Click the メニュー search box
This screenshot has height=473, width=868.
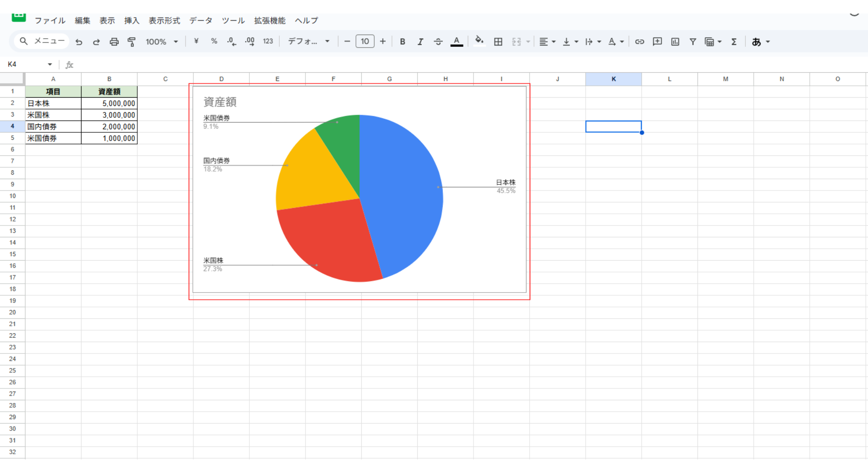pos(42,41)
